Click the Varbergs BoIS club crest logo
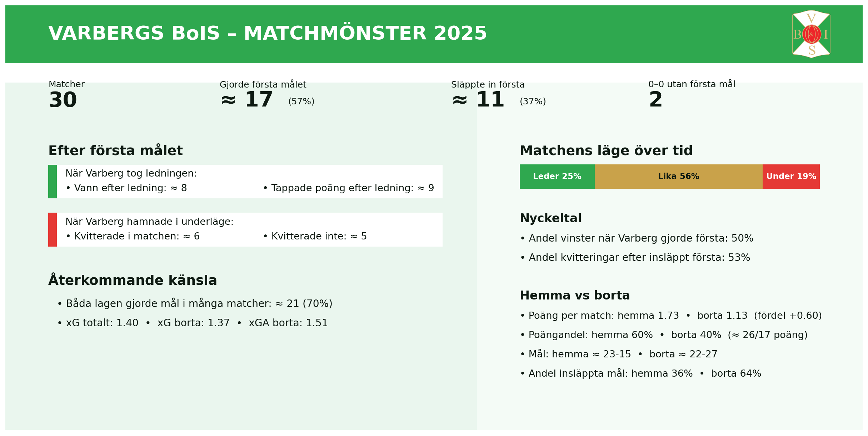The height and width of the screenshot is (436, 868). [x=811, y=34]
